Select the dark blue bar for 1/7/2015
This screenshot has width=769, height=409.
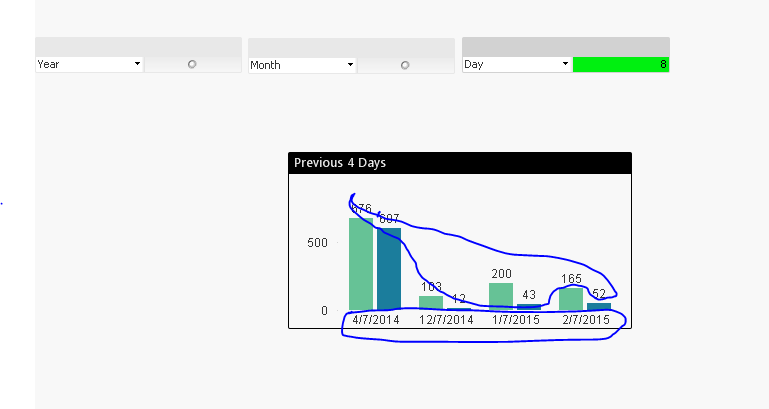point(529,307)
